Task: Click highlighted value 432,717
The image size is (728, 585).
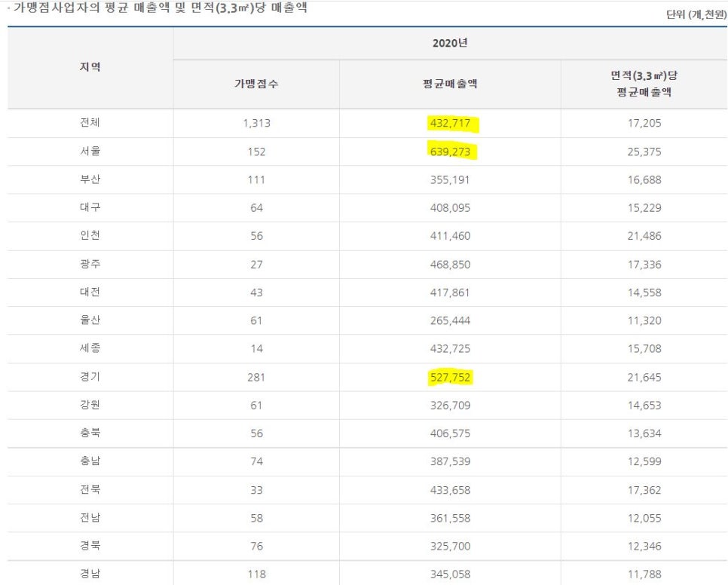Action: [x=450, y=124]
